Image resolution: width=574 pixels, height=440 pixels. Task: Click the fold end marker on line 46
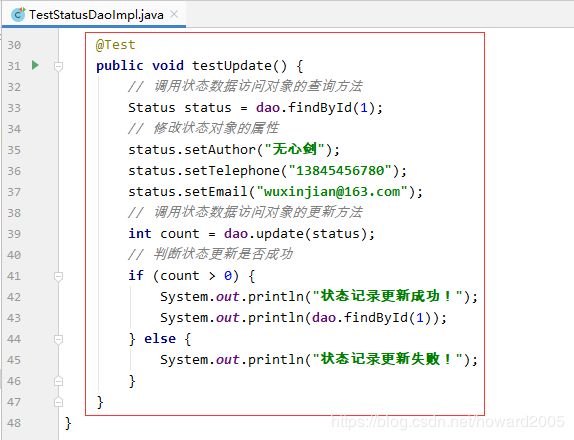58,381
